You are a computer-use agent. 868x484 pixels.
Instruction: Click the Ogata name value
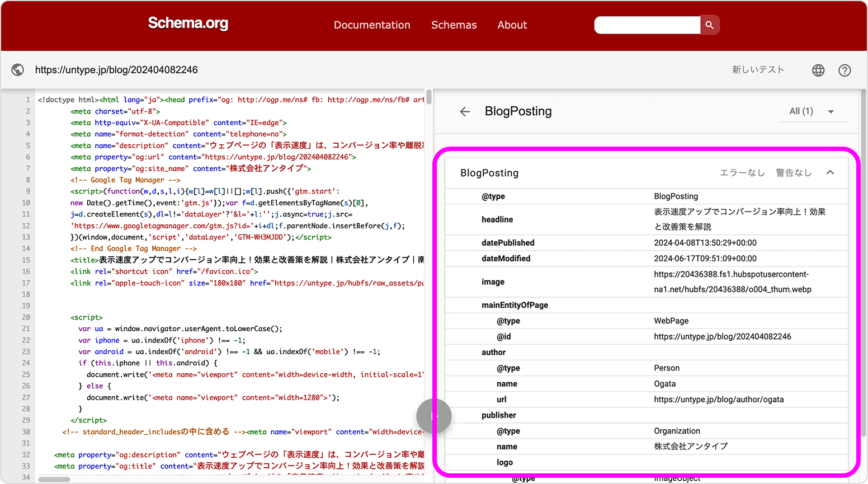point(665,384)
